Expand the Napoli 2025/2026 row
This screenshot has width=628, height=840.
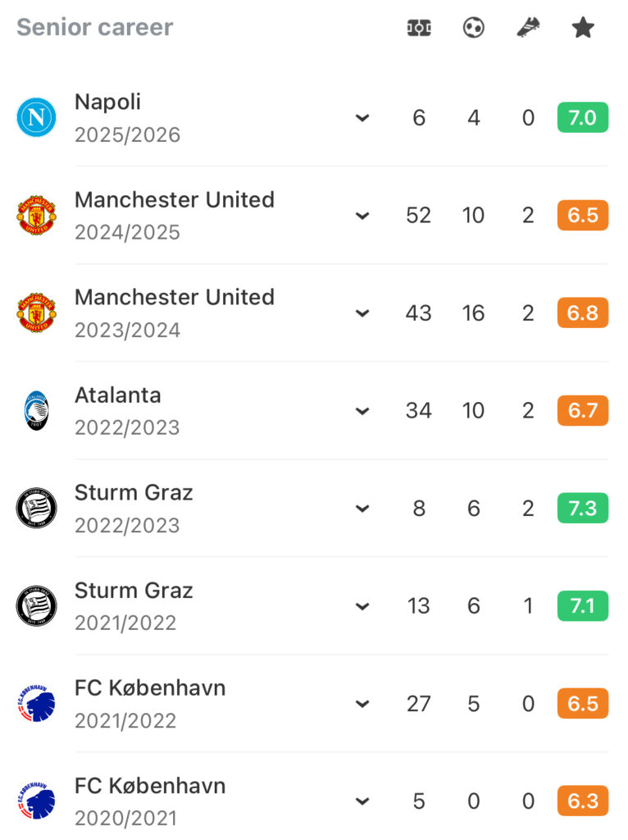(362, 118)
